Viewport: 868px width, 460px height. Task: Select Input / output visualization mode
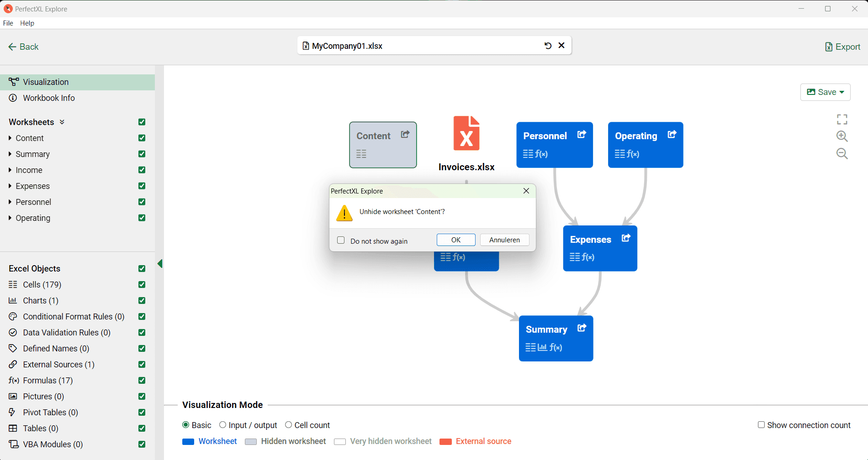coord(223,425)
